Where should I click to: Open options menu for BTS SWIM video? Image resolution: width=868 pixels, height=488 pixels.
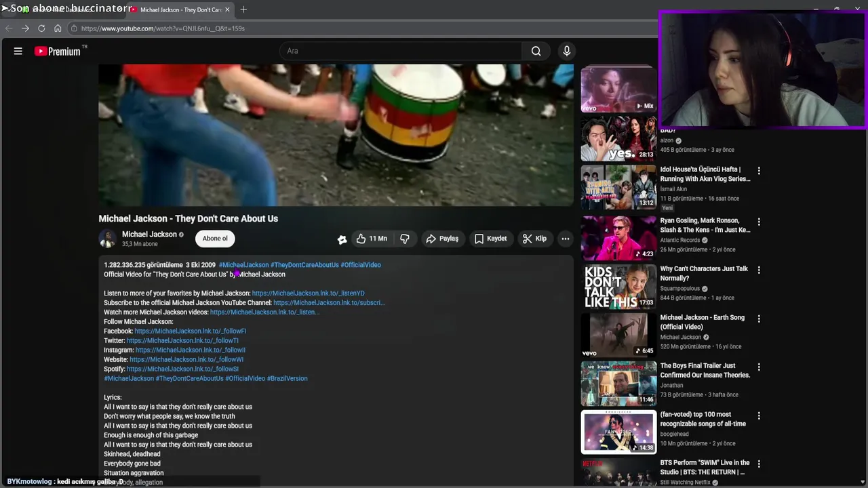pyautogui.click(x=759, y=465)
